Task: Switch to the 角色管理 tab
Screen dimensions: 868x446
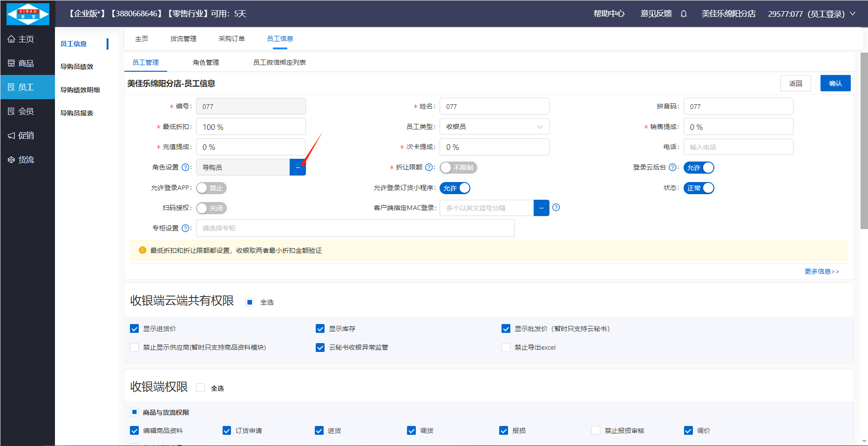Action: coord(206,62)
